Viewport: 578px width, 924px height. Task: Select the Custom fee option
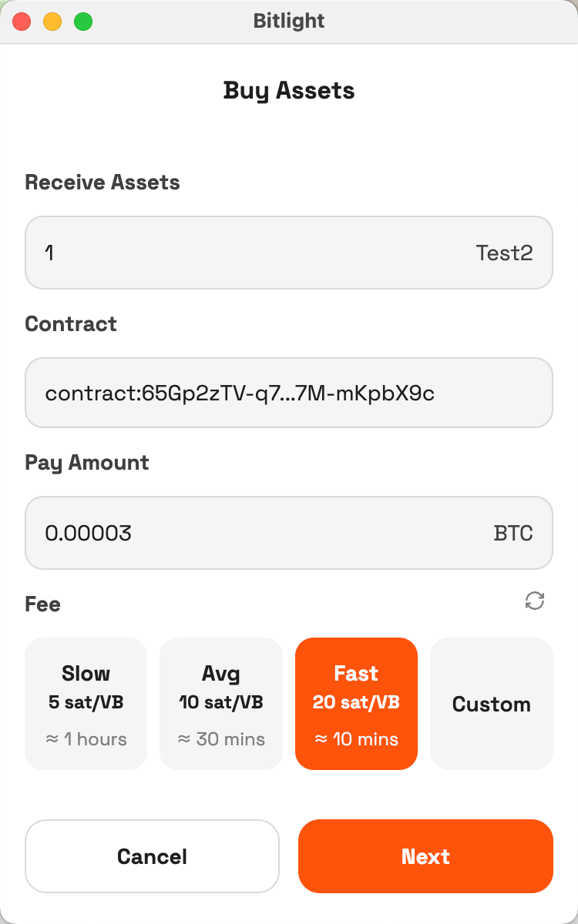pos(491,703)
